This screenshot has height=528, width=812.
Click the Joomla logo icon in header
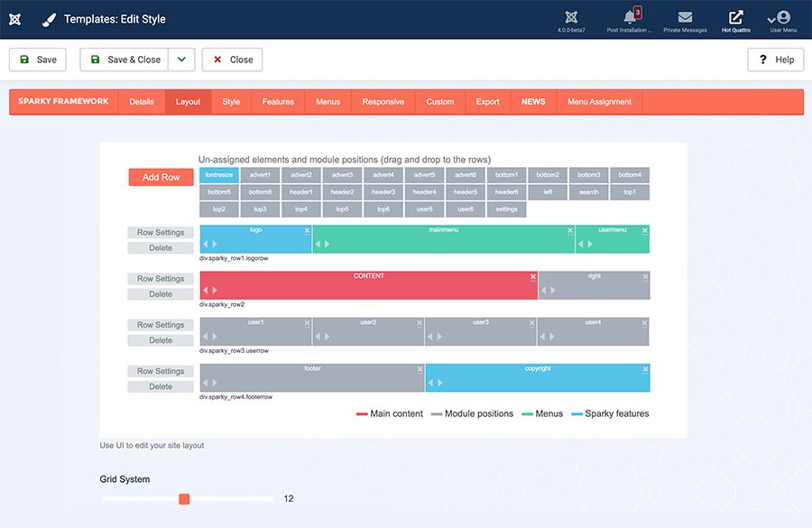pyautogui.click(x=15, y=19)
